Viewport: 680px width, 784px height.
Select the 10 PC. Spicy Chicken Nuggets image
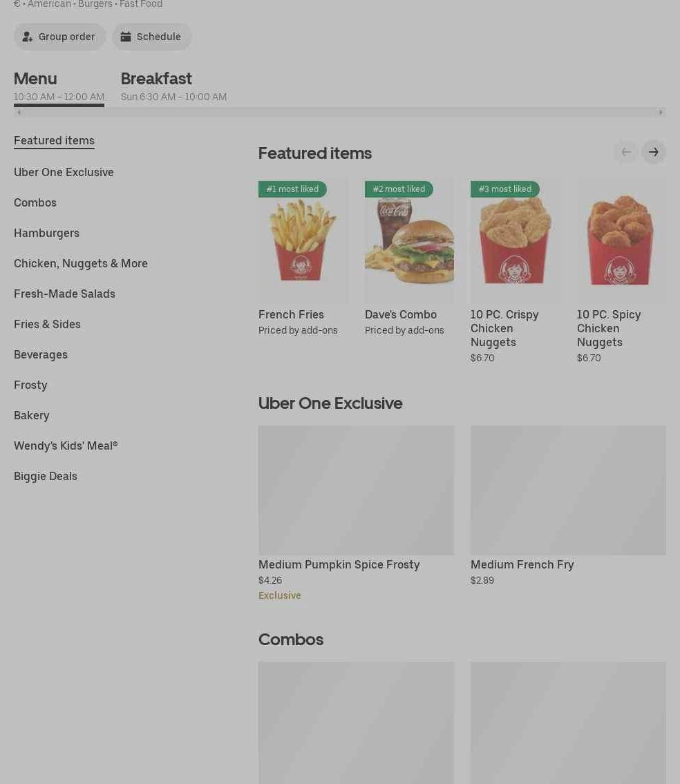(x=621, y=240)
